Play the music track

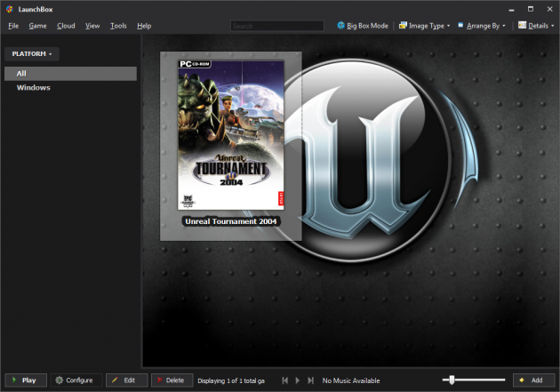(x=298, y=380)
